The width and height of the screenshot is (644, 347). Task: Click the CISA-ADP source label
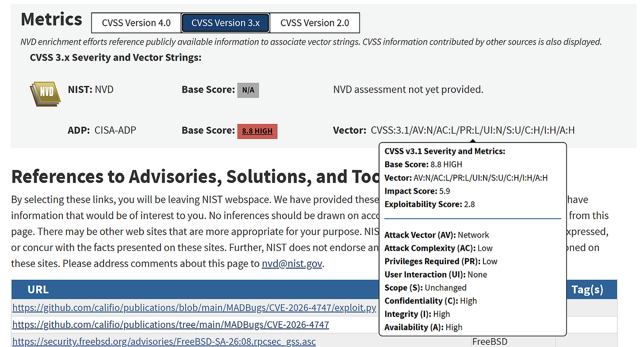coord(115,130)
